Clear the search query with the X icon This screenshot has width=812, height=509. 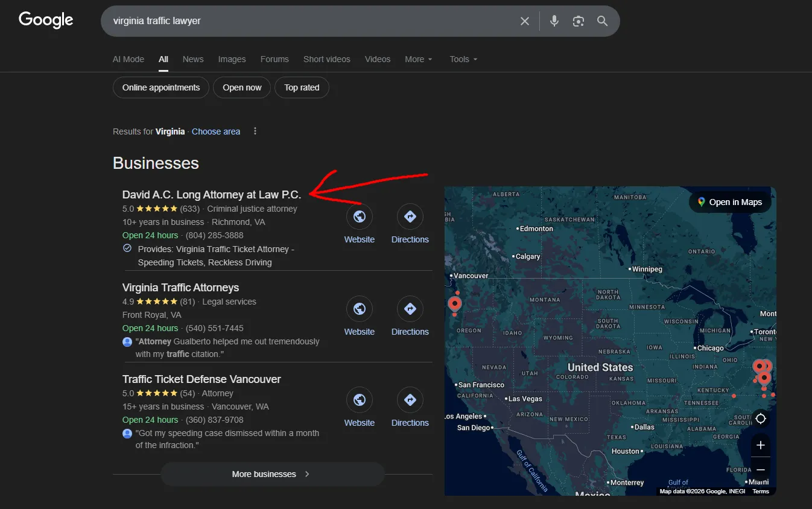(x=524, y=21)
